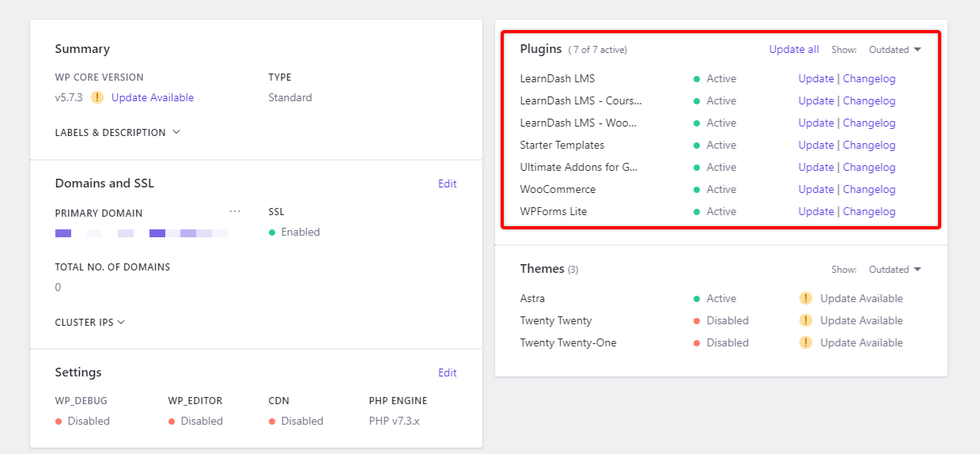View the WooCommerce Changelog

869,189
